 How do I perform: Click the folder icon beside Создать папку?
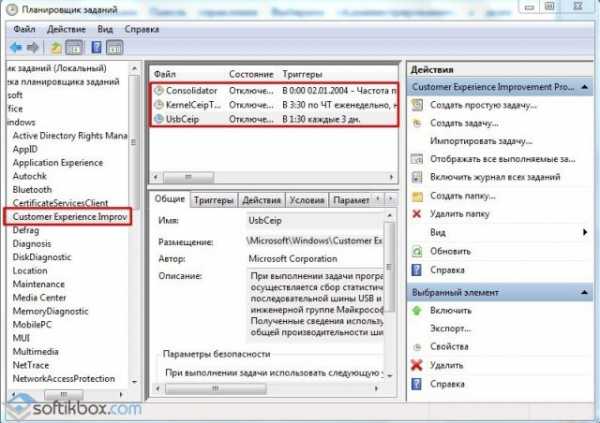(417, 196)
